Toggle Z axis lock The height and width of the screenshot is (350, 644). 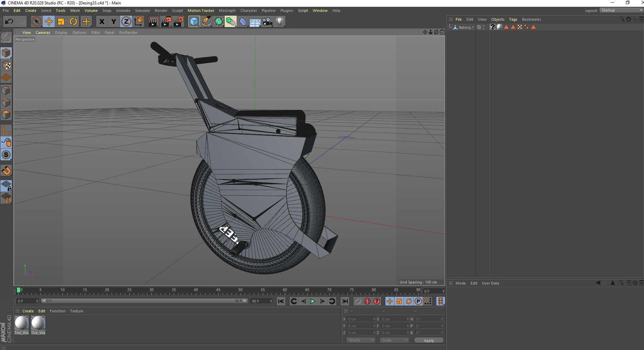coord(126,22)
